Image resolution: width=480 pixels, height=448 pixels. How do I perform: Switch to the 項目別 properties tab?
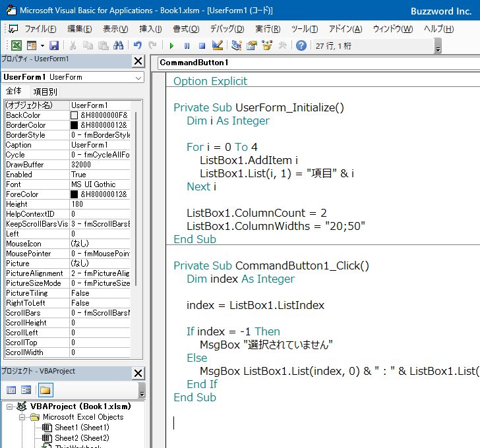[45, 92]
